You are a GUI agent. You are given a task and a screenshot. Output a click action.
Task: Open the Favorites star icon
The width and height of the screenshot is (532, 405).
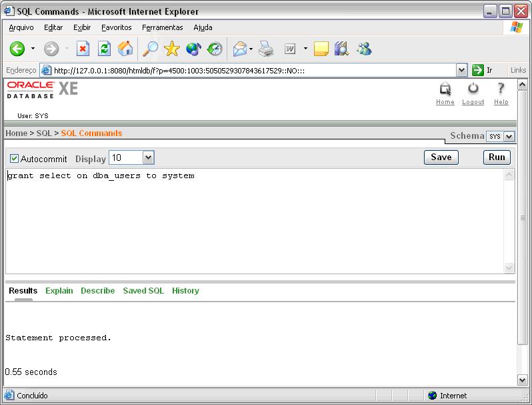[172, 49]
